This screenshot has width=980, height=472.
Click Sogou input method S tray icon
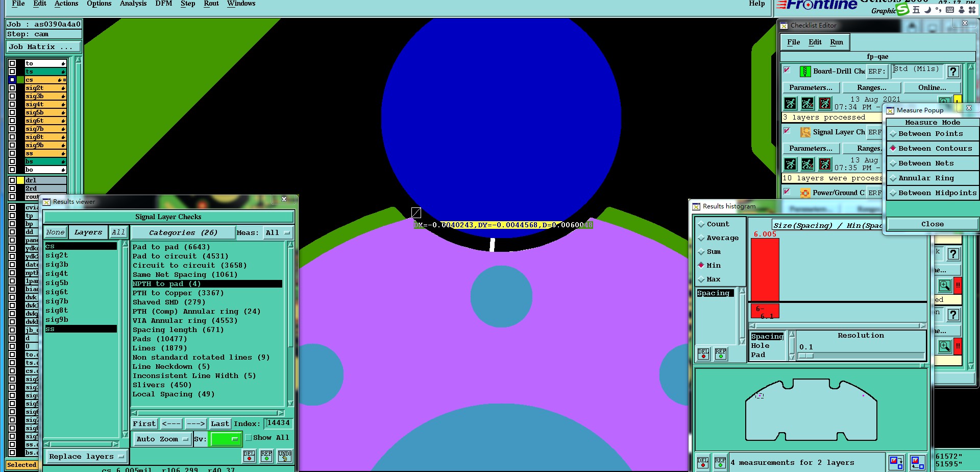click(903, 9)
